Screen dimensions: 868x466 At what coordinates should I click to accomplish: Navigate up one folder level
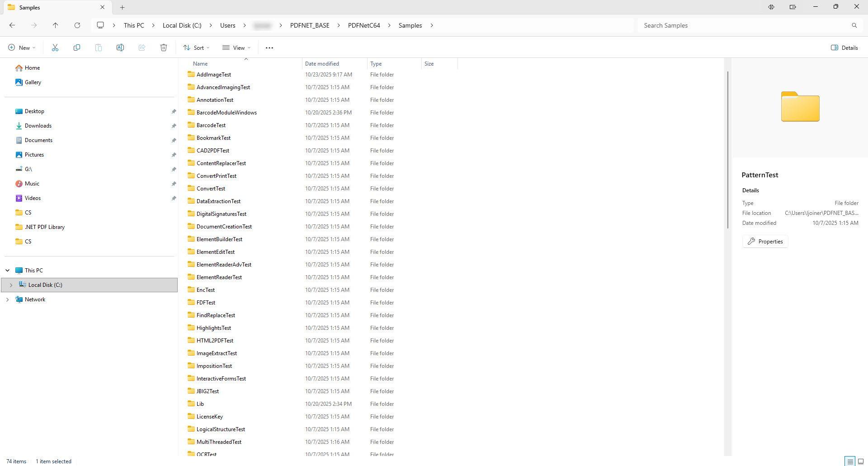tap(56, 25)
